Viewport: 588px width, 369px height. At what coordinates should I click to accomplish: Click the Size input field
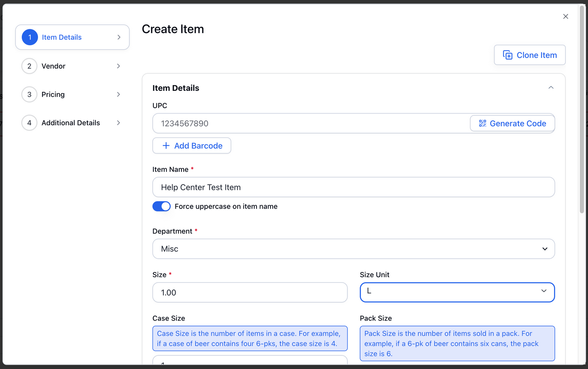click(x=250, y=293)
